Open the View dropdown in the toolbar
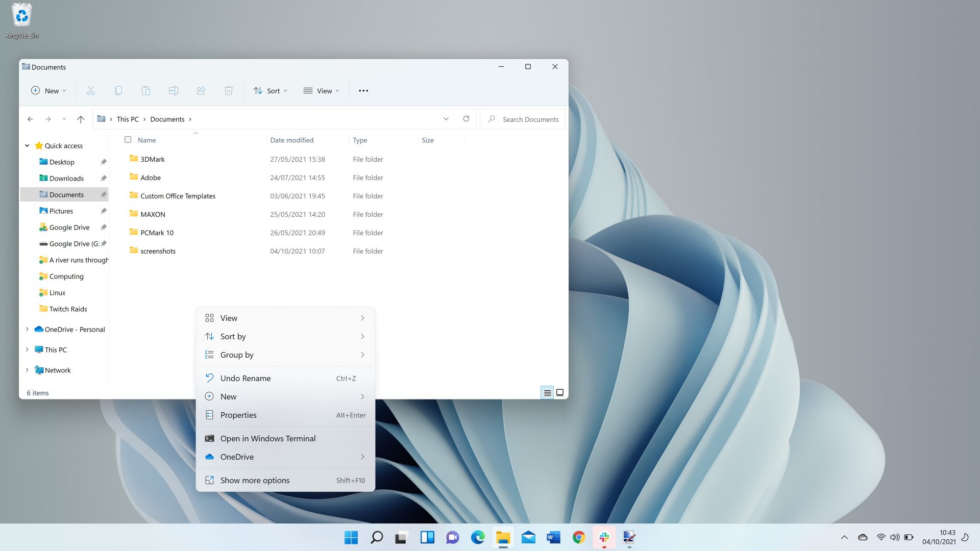Viewport: 980px width, 551px height. click(321, 90)
